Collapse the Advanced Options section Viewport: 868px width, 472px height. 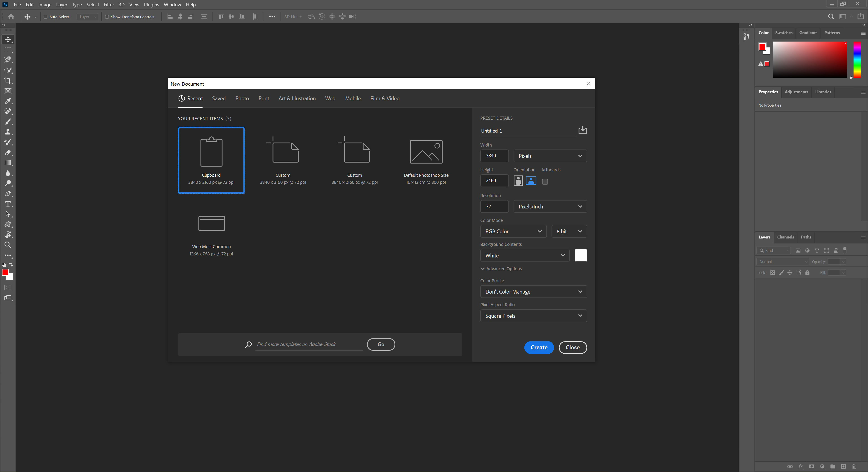[x=501, y=269]
